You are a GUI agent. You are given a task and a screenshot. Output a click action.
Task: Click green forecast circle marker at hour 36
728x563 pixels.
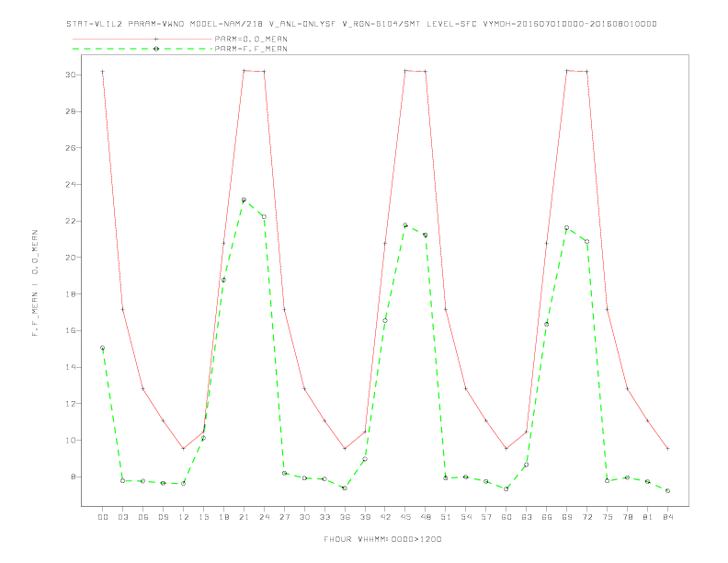(x=345, y=488)
